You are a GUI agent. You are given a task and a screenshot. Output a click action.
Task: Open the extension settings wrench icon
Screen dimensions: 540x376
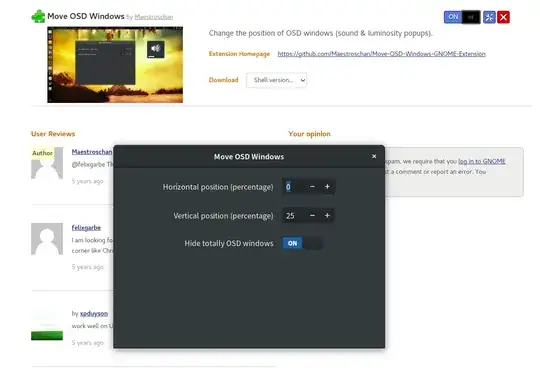[489, 17]
